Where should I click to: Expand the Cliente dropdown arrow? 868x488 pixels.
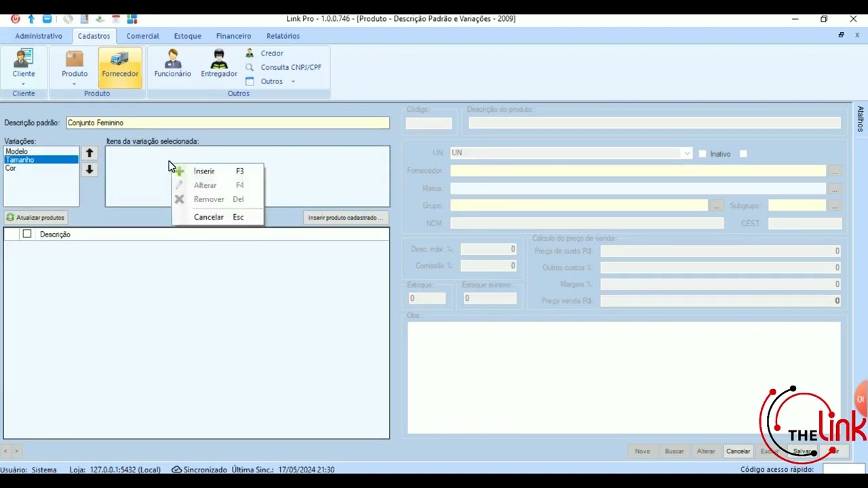pos(24,84)
